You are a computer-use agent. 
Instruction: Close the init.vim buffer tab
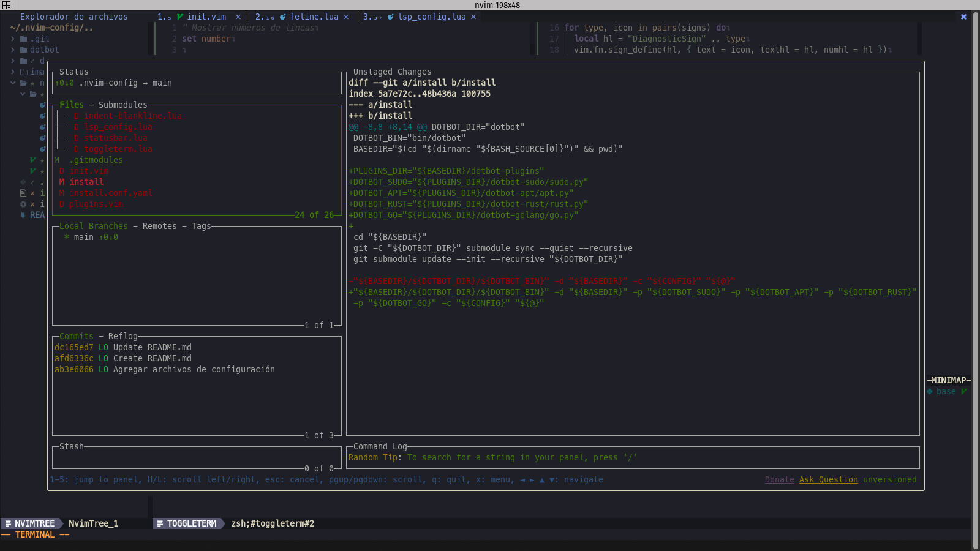pyautogui.click(x=238, y=17)
